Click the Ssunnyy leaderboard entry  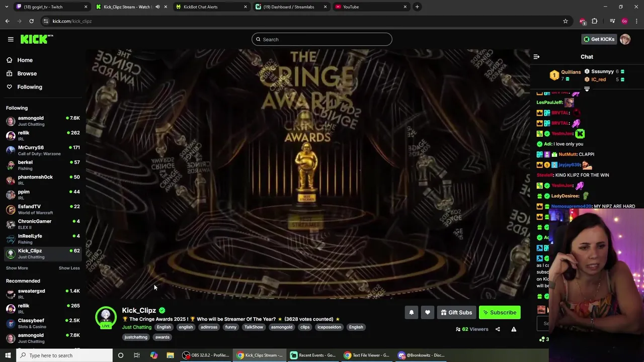coord(605,71)
